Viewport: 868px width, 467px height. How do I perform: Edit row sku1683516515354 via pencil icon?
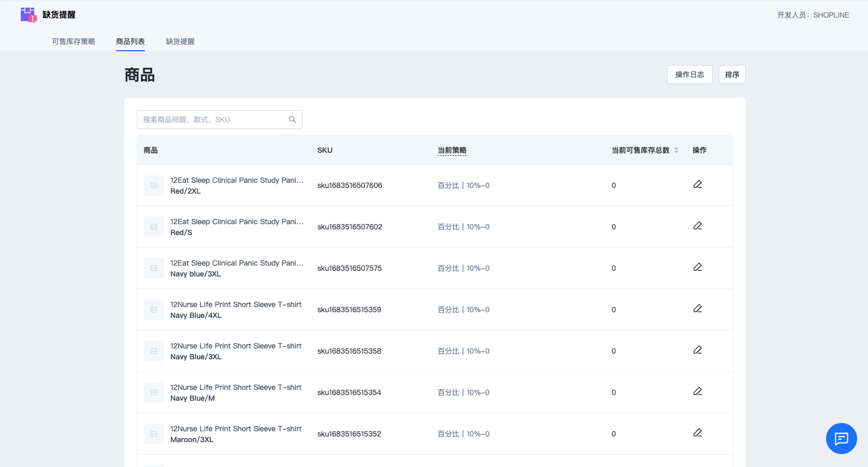coord(698,391)
